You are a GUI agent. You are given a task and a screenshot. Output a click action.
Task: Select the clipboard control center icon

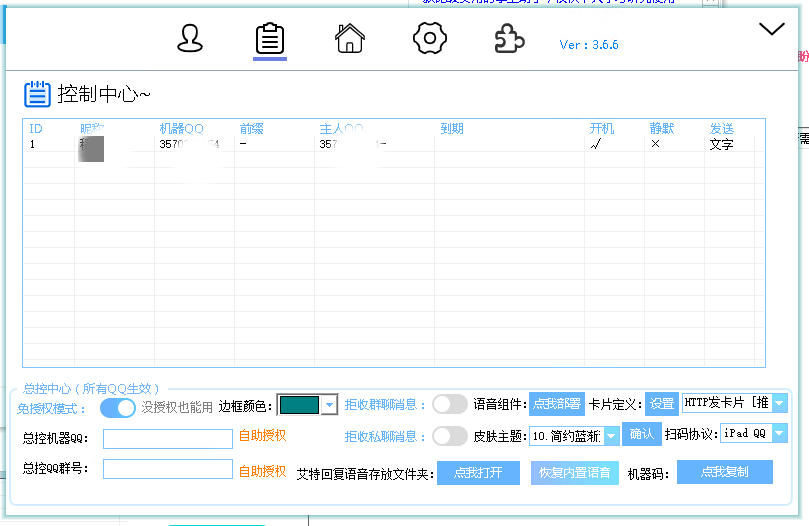coord(270,39)
